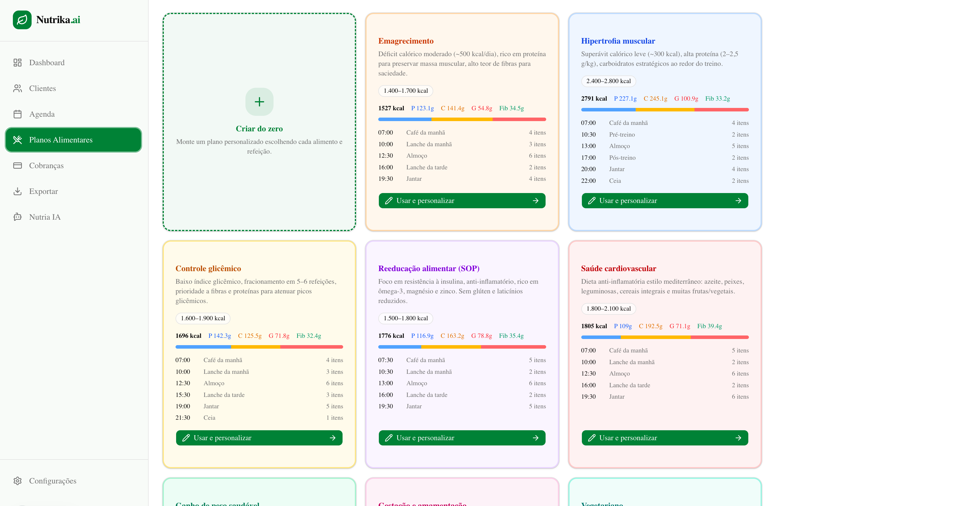Viewport: 980px width, 506px height.
Task: Click the Exportar download icon
Action: pyautogui.click(x=18, y=191)
